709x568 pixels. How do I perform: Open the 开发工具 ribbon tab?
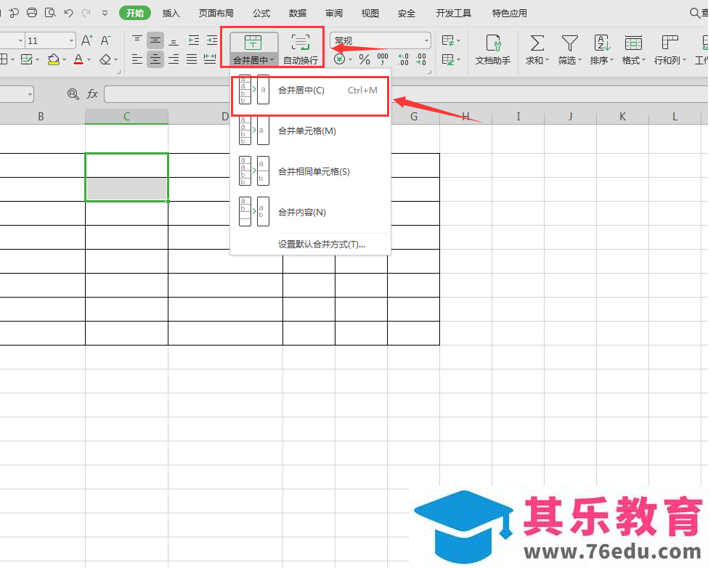(x=454, y=13)
